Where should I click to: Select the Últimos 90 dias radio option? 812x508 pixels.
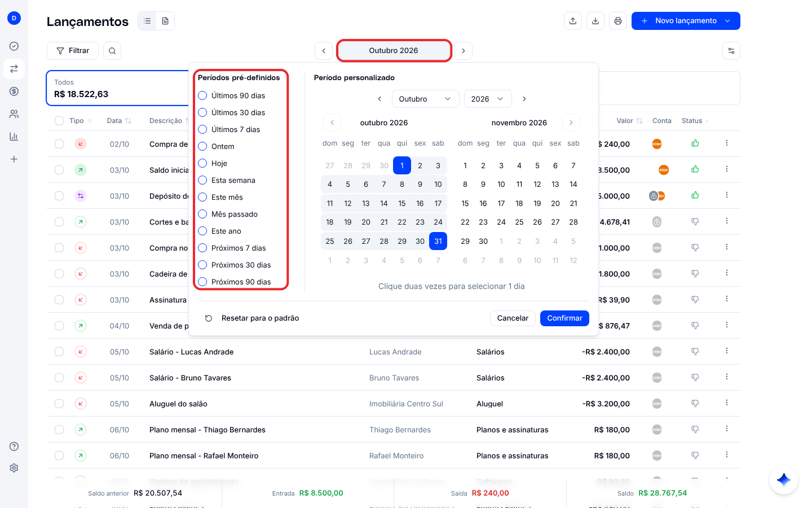202,95
